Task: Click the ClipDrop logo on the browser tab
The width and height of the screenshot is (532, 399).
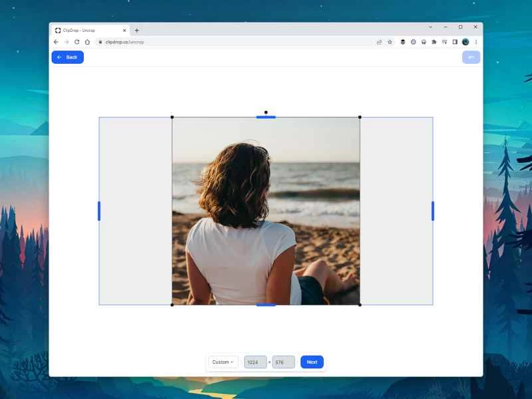Action: coord(59,30)
